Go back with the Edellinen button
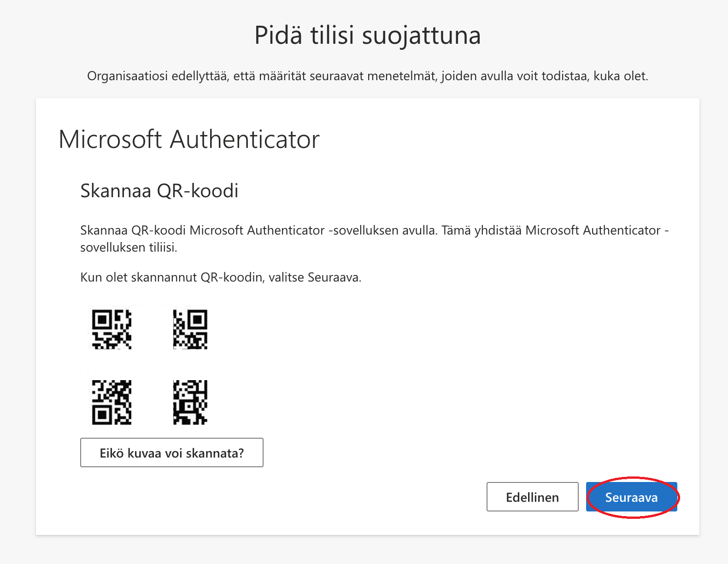This screenshot has height=564, width=728. coord(532,497)
